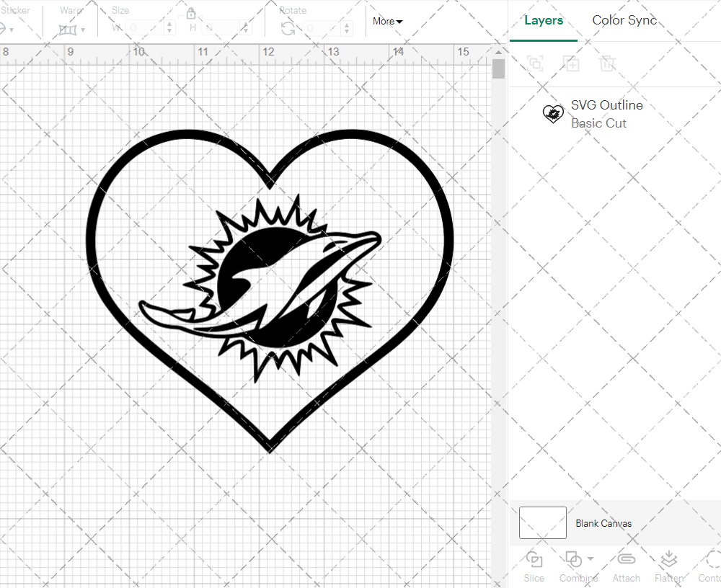The width and height of the screenshot is (721, 588).
Task: Click the Duplicate layer icon
Action: click(572, 63)
